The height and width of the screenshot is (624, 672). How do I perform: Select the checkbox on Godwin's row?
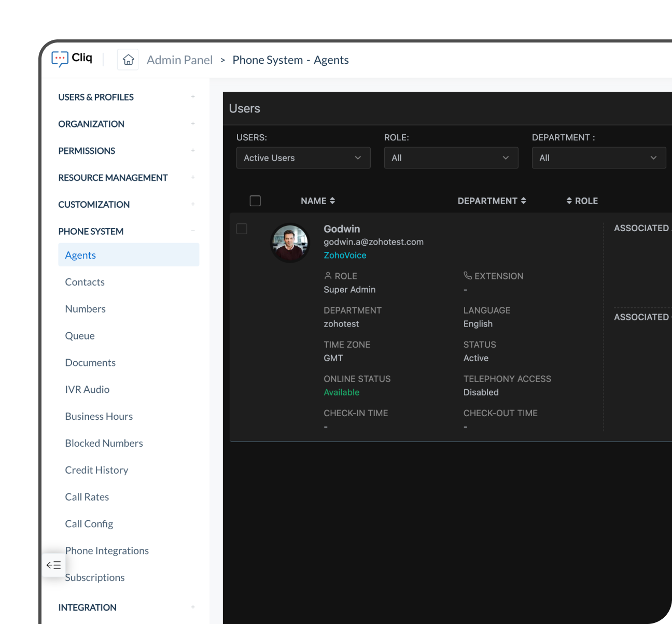point(242,228)
